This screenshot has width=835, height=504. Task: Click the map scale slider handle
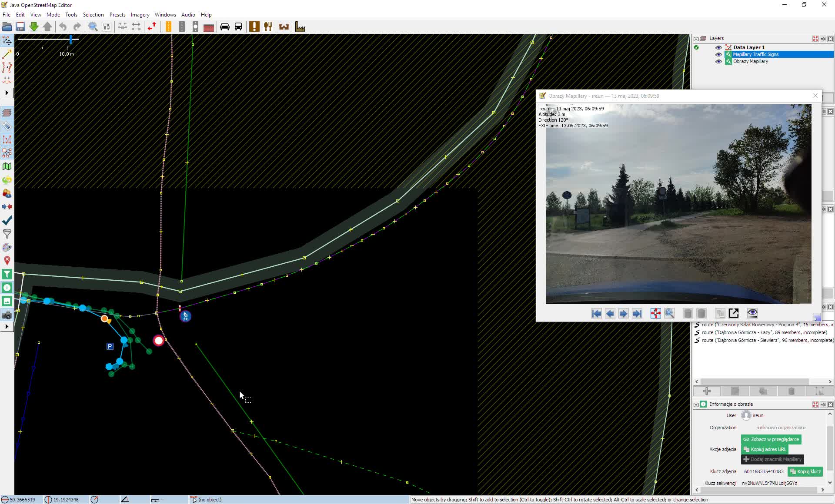point(70,40)
